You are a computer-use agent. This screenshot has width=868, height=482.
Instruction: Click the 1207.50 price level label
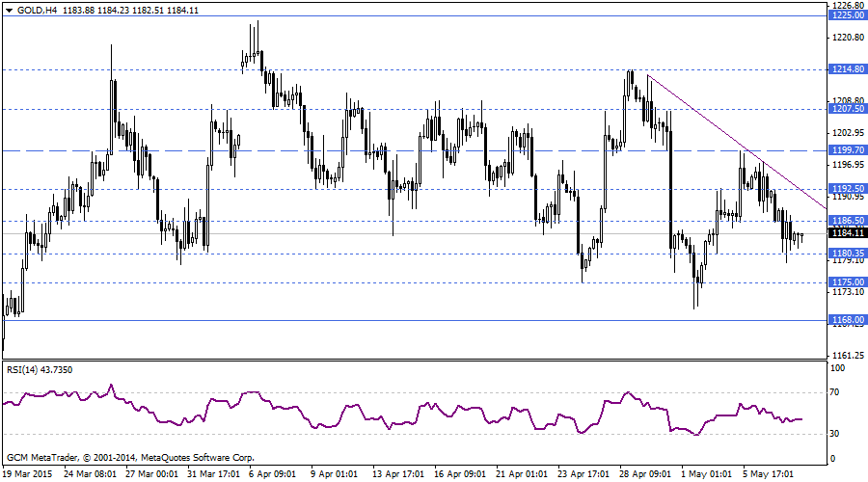848,109
